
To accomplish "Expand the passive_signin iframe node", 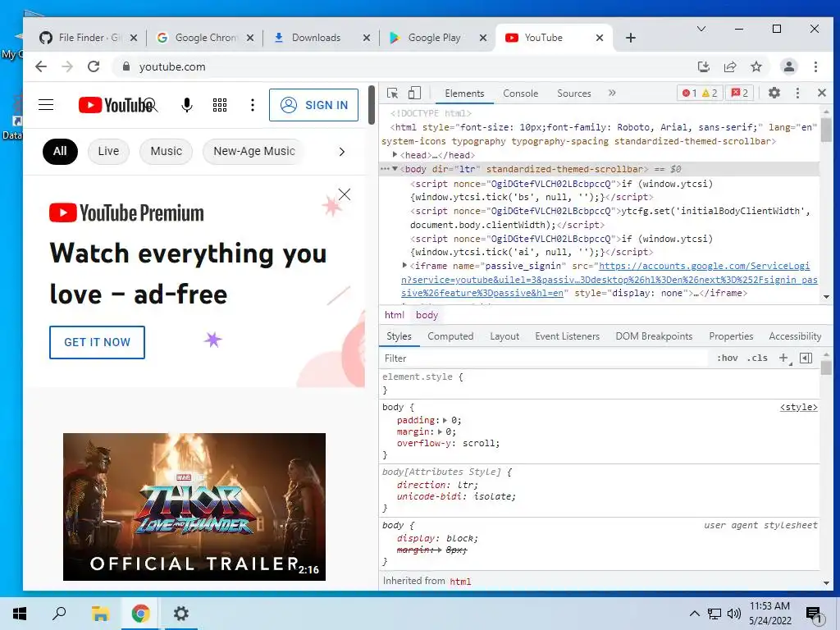I will [405, 265].
